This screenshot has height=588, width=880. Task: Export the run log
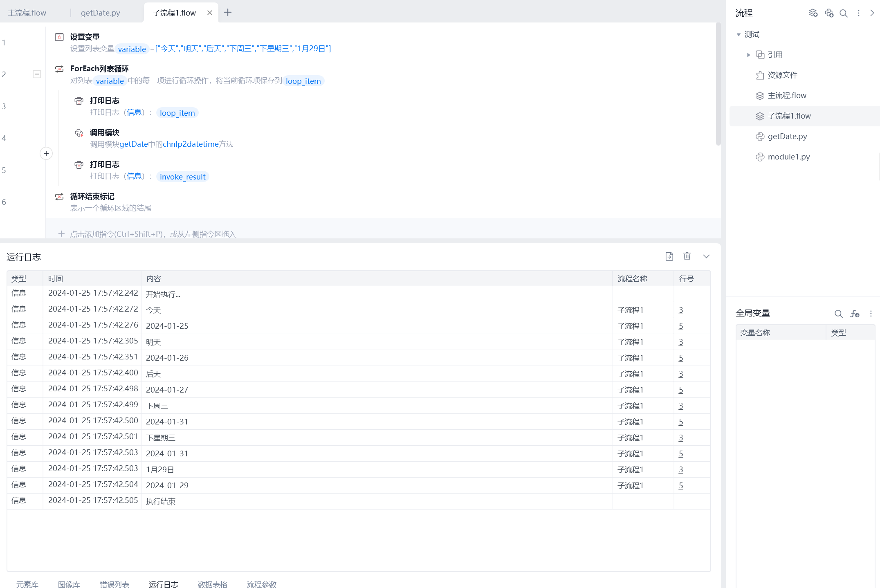pos(669,256)
